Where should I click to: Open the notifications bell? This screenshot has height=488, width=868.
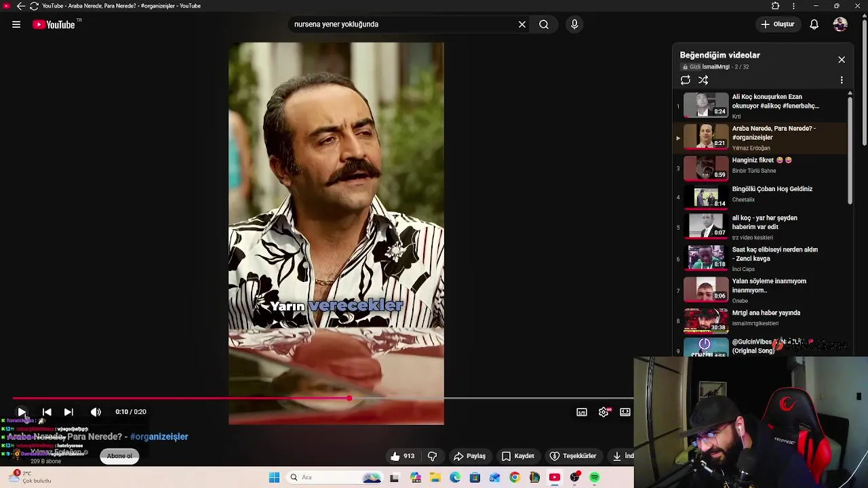(814, 24)
